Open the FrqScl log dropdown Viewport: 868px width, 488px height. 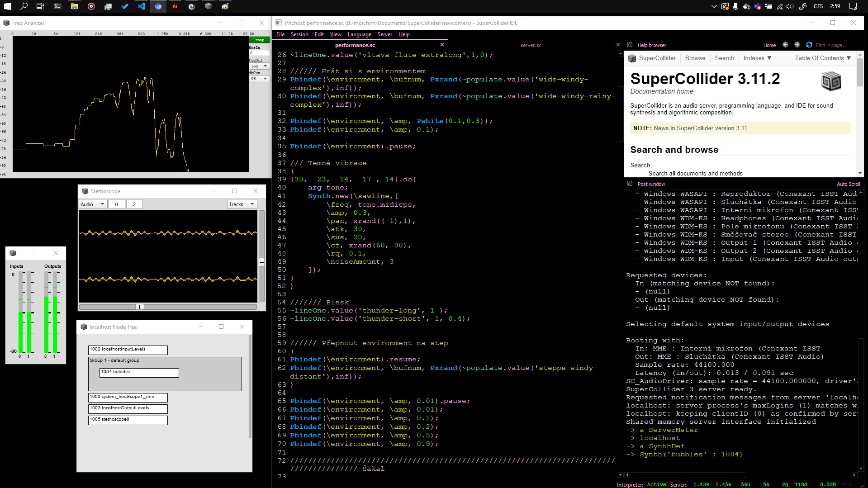[x=260, y=66]
